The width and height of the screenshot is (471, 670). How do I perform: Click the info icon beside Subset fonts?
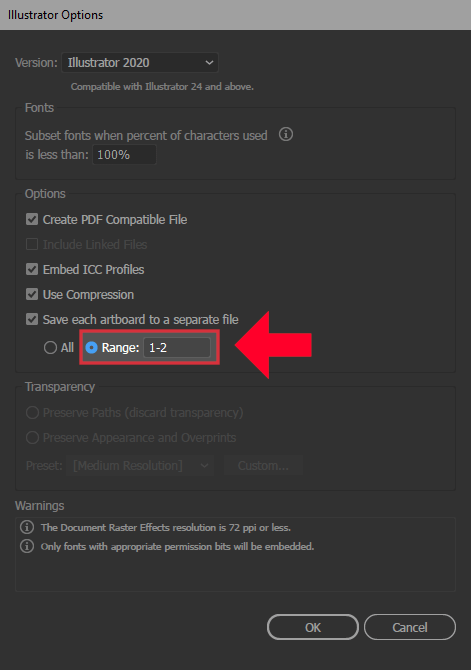[286, 135]
